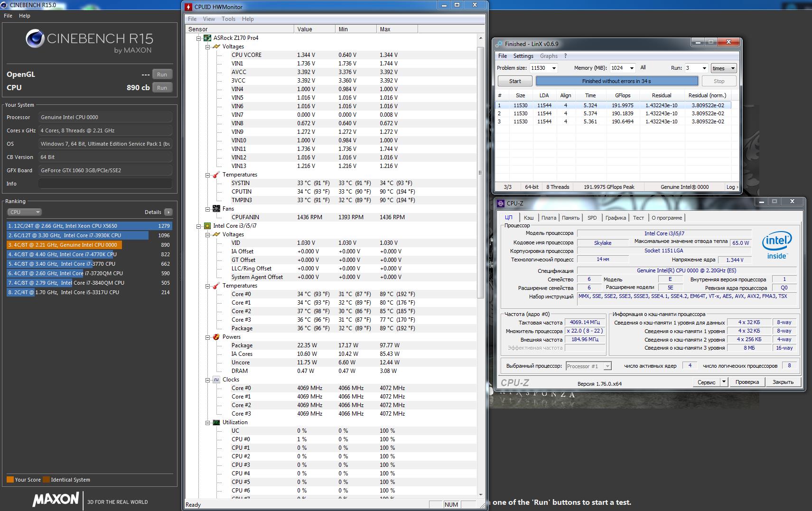Viewport: 812px width, 511px height.
Task: Click the Clocks node icon in HWMonitor
Action: pos(216,380)
